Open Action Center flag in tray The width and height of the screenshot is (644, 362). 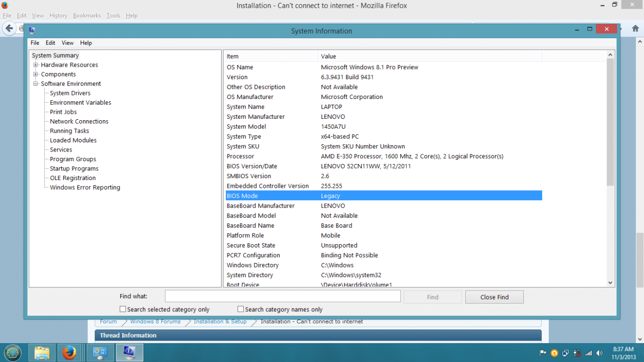[x=543, y=353]
